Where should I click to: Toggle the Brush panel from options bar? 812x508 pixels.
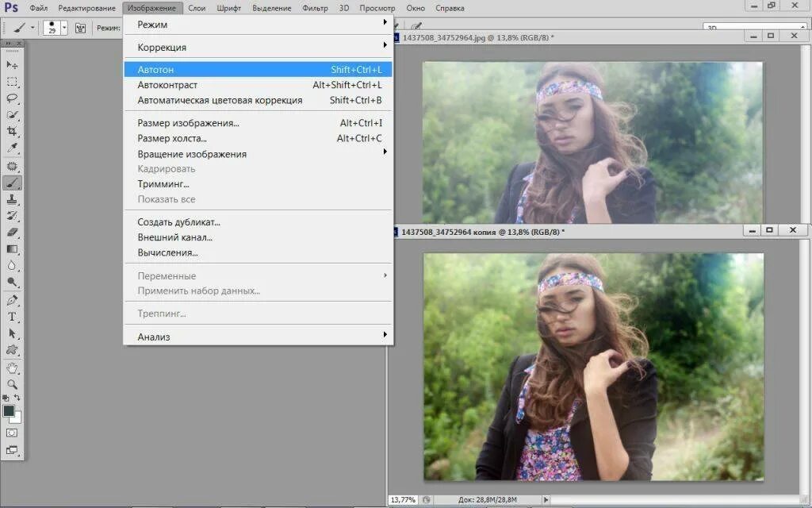tap(80, 28)
